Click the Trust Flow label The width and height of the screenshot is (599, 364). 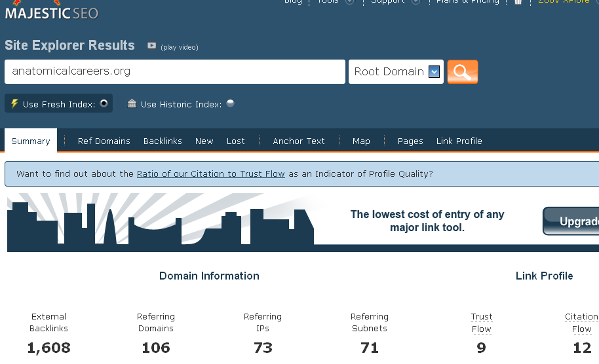[481, 323]
